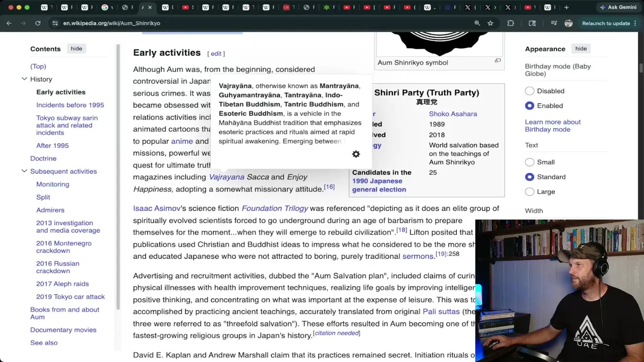Go to Early activities in Contents
This screenshot has height=362, width=644.
point(61,92)
